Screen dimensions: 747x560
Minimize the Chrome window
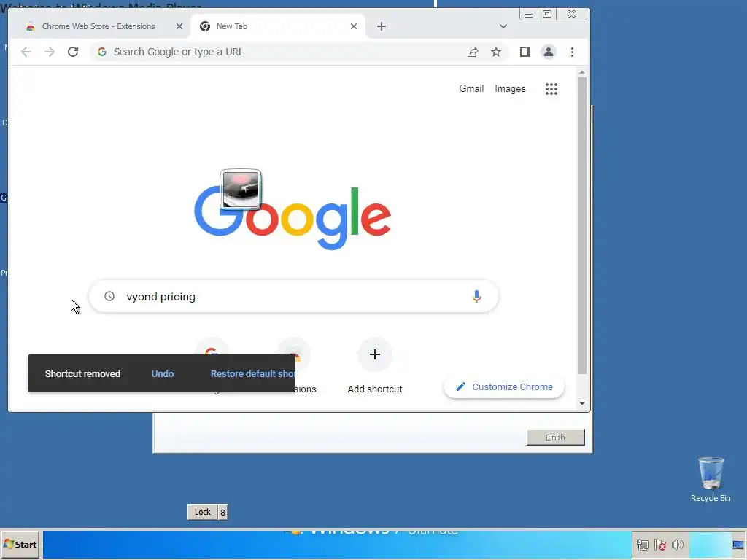point(528,15)
